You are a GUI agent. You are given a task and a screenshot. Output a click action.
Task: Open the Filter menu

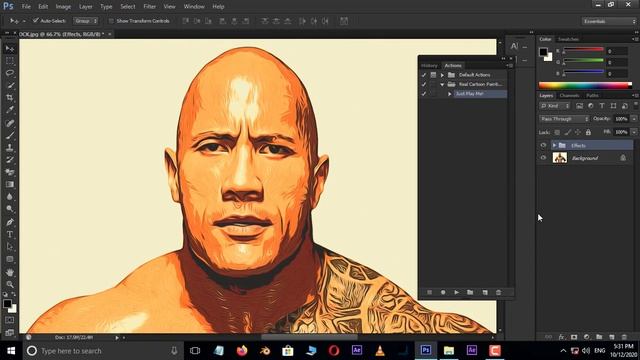pos(149,7)
